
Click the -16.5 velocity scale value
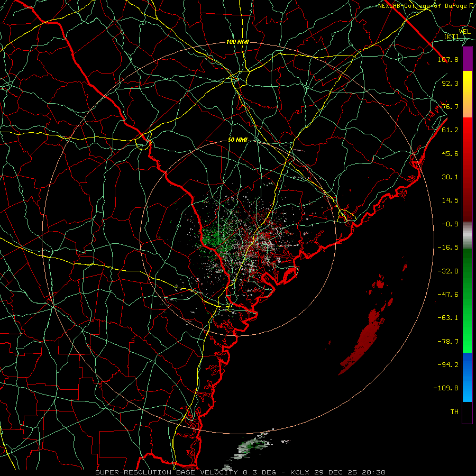448,248
